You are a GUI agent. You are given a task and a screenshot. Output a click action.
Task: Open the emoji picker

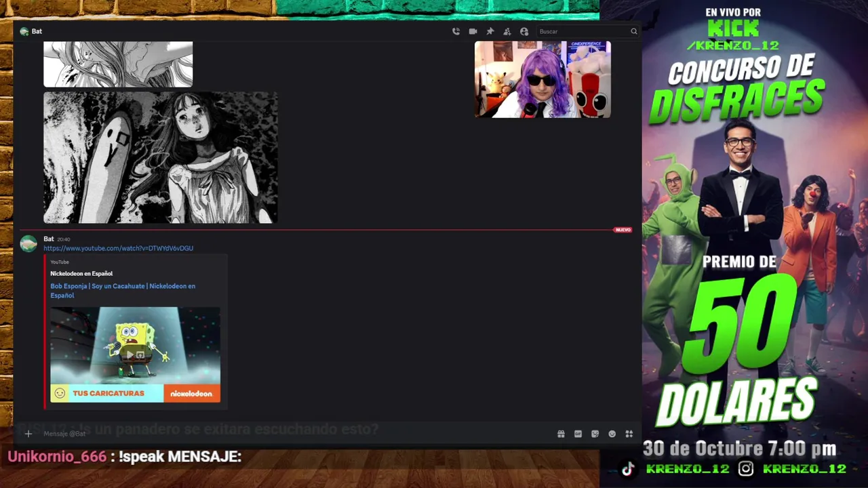[x=612, y=434]
